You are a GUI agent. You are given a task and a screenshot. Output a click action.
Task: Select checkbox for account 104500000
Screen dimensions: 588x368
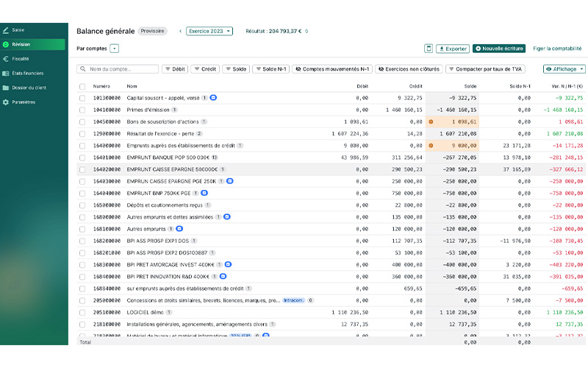click(82, 122)
